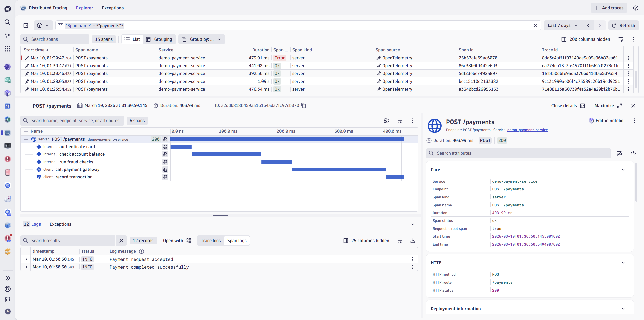
Task: Open span table options kebab menu
Action: 633,39
